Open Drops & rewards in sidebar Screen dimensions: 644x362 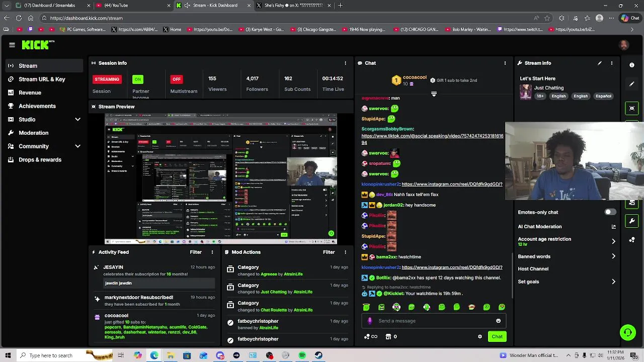click(44, 160)
